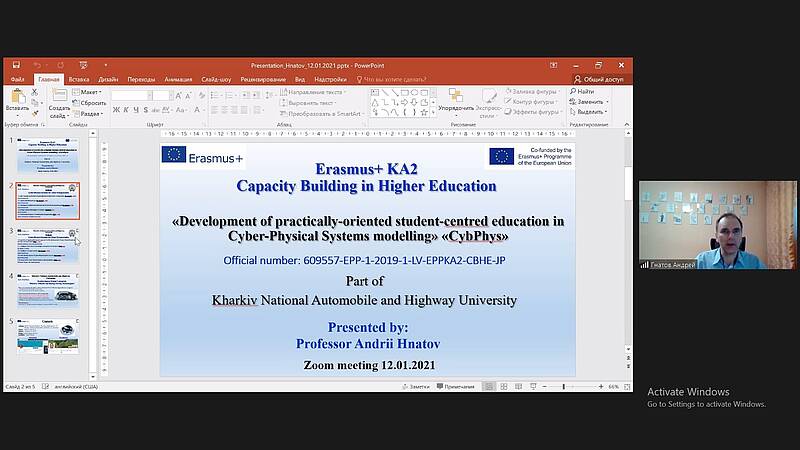Click the Increase font size icon

point(179,95)
